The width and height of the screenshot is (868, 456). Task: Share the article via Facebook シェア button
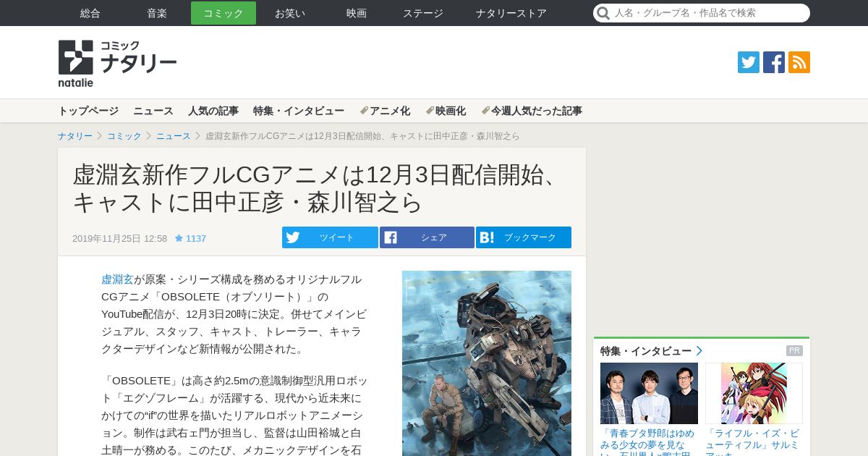point(427,237)
